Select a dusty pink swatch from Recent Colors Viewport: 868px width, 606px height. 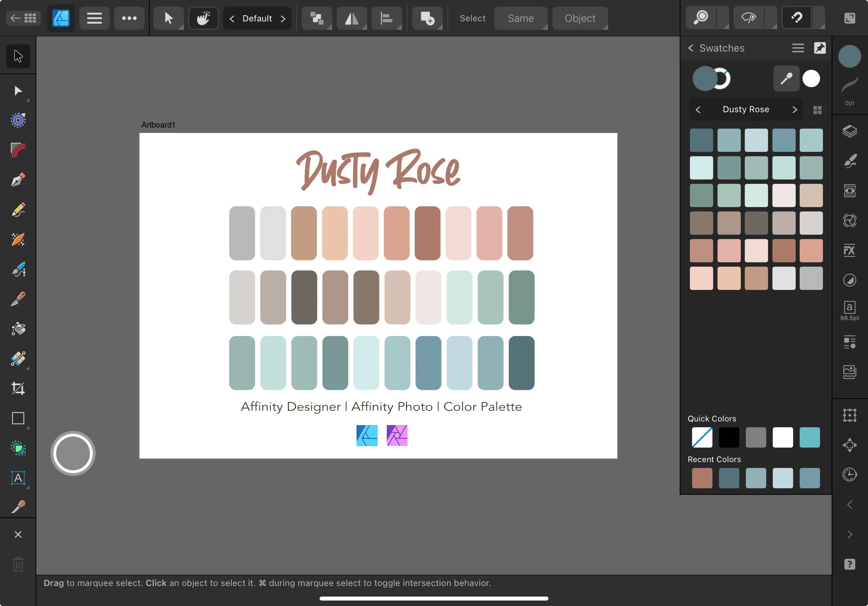coord(702,478)
